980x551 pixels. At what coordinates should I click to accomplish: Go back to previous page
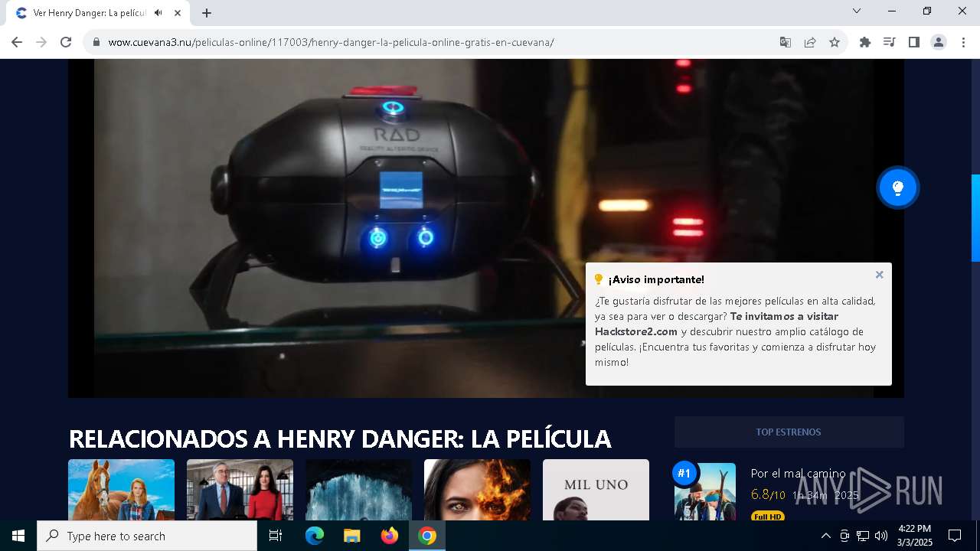point(17,42)
